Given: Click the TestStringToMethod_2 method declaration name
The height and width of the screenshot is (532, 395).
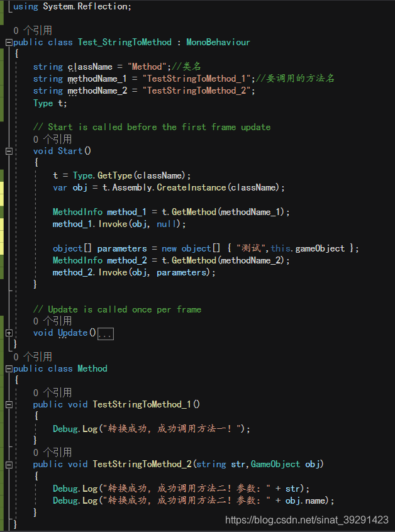Looking at the screenshot, I should pos(142,464).
